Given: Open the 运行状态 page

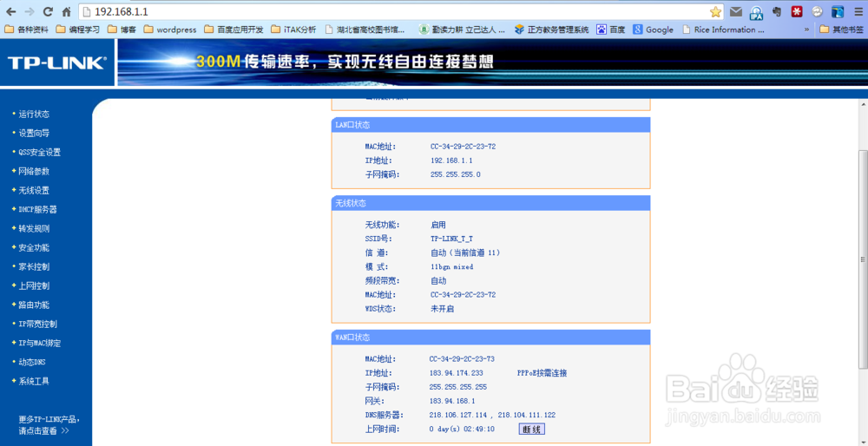Looking at the screenshot, I should pos(34,114).
